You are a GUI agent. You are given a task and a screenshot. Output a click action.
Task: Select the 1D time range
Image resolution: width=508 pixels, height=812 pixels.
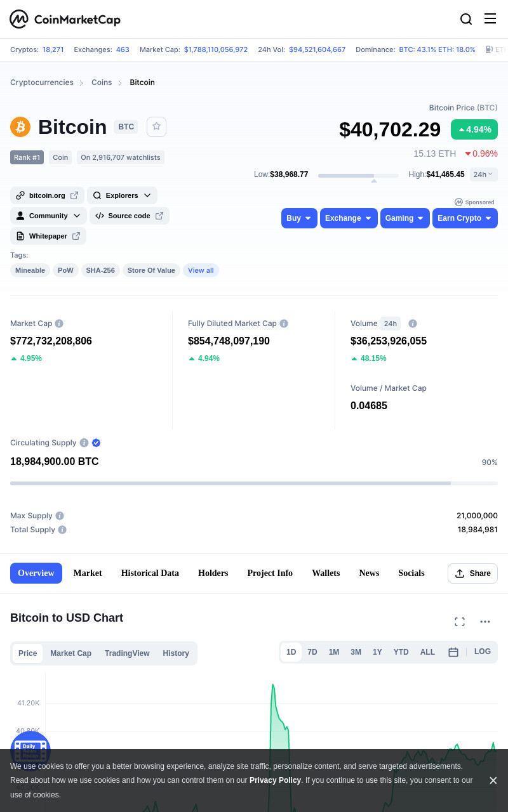(x=291, y=652)
